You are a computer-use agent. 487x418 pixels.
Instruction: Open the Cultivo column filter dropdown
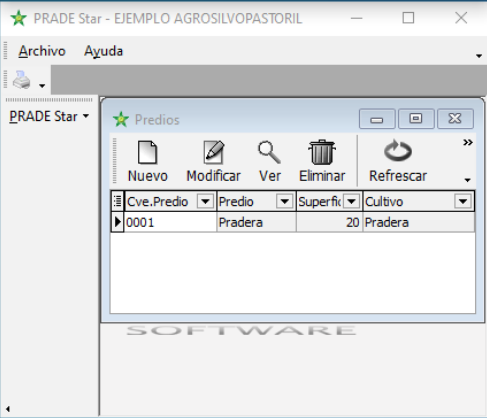point(463,201)
